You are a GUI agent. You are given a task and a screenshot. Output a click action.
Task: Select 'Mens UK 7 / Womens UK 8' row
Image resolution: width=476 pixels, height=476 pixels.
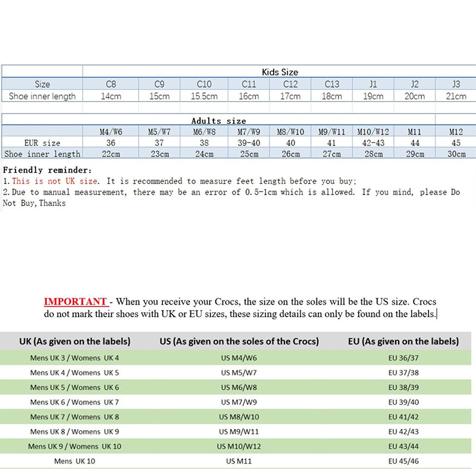(x=236, y=417)
